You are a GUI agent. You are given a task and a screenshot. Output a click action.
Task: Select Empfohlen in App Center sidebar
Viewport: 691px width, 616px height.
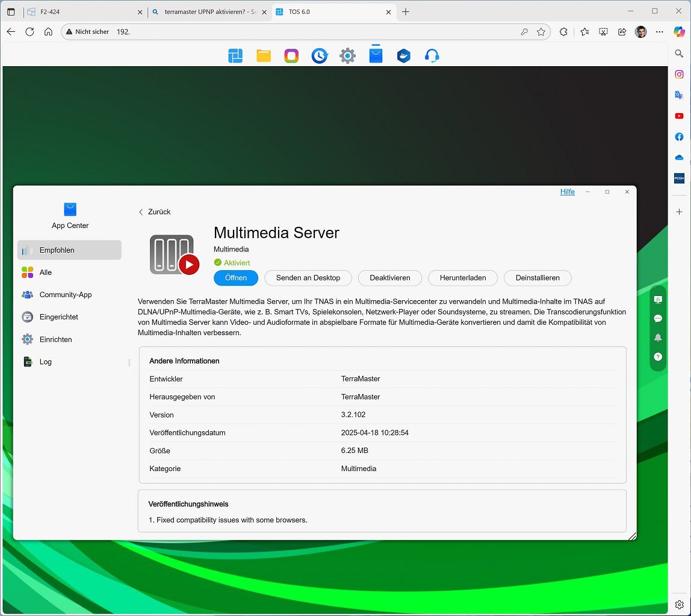(69, 250)
